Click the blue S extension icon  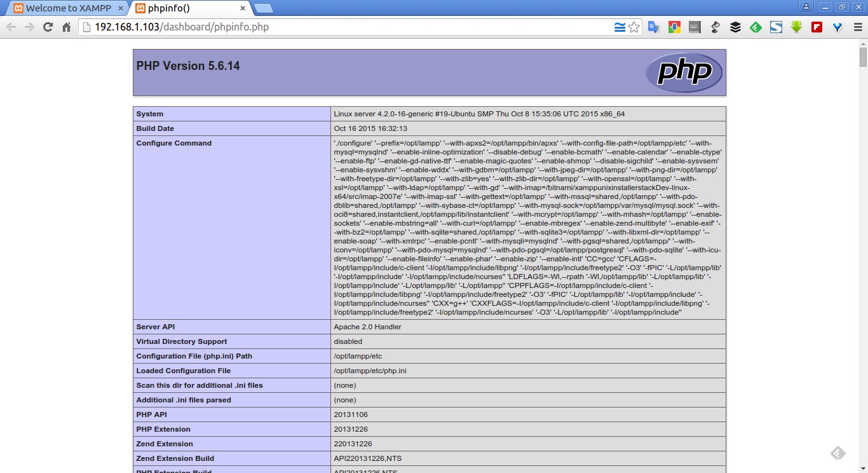776,27
